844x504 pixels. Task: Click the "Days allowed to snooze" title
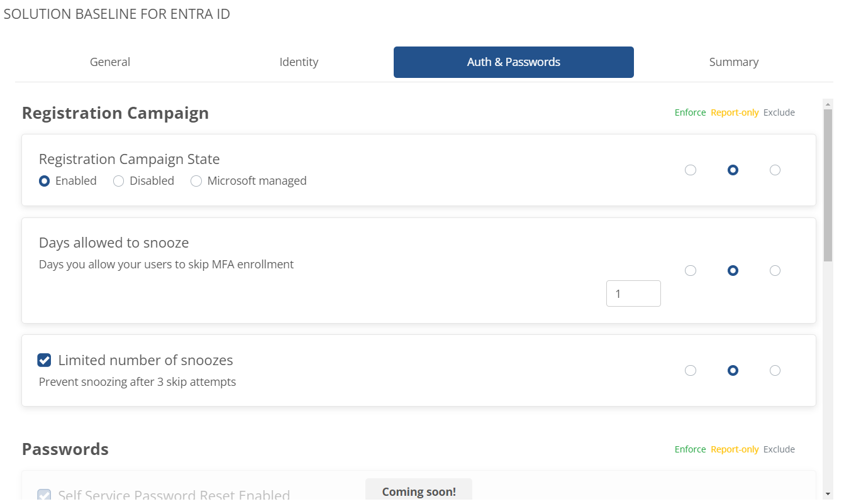[114, 243]
